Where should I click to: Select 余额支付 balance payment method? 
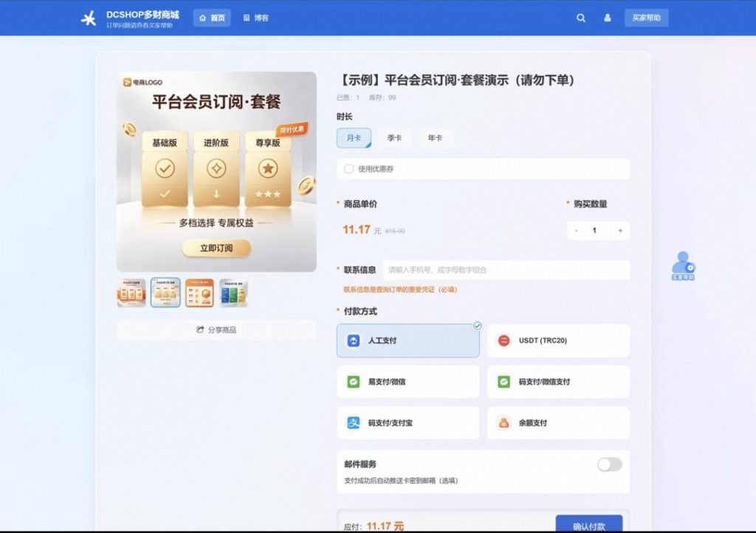pos(558,423)
